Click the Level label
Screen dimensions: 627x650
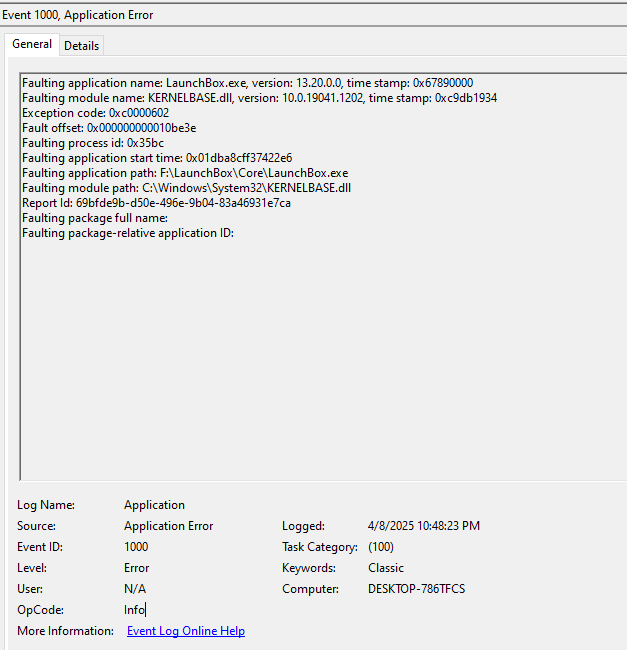pyautogui.click(x=31, y=568)
